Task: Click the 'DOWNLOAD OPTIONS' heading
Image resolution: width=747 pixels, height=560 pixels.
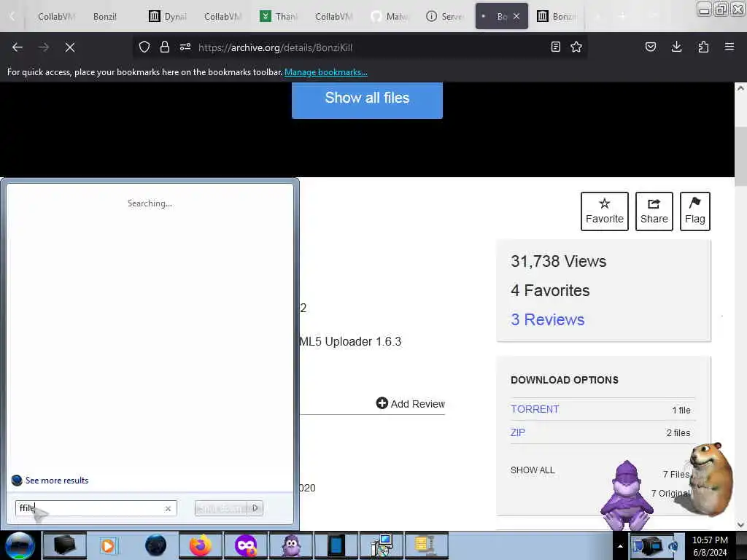Action: tap(565, 380)
